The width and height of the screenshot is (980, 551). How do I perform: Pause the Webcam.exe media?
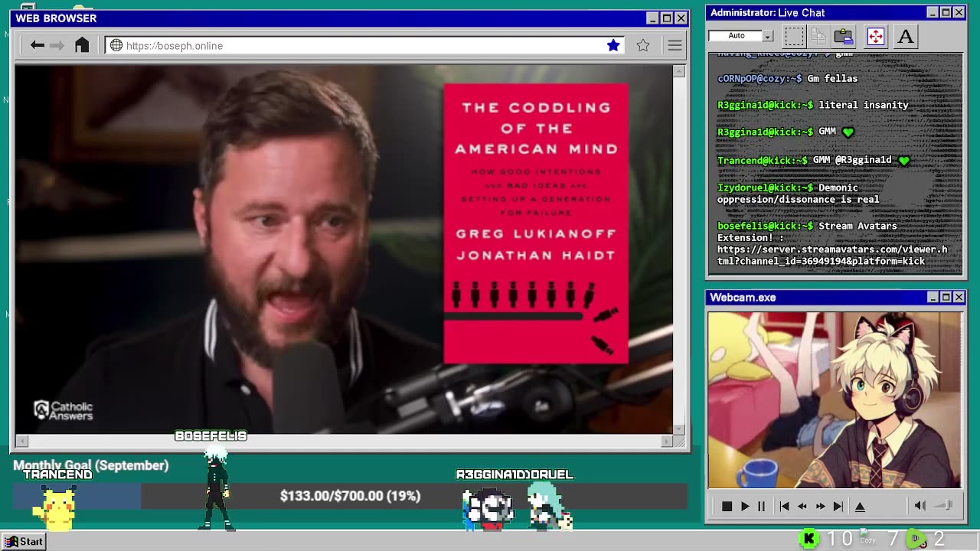pos(761,506)
